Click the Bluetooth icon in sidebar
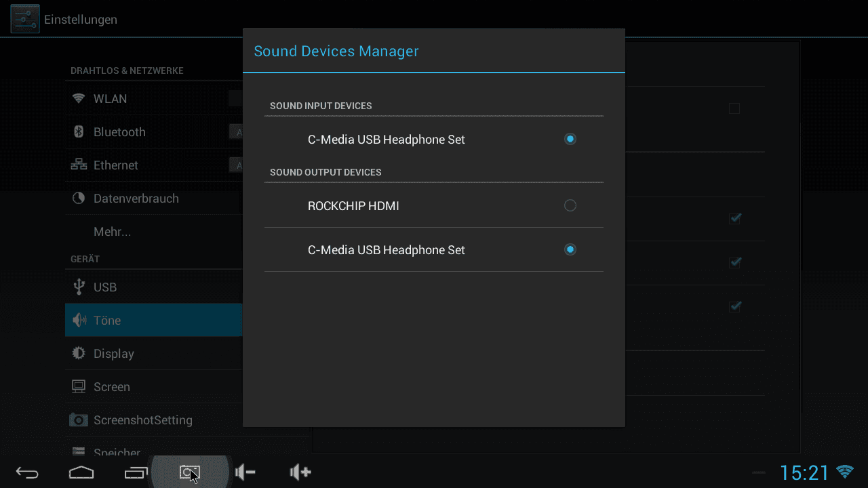Screen dimensions: 868x488 [x=79, y=131]
